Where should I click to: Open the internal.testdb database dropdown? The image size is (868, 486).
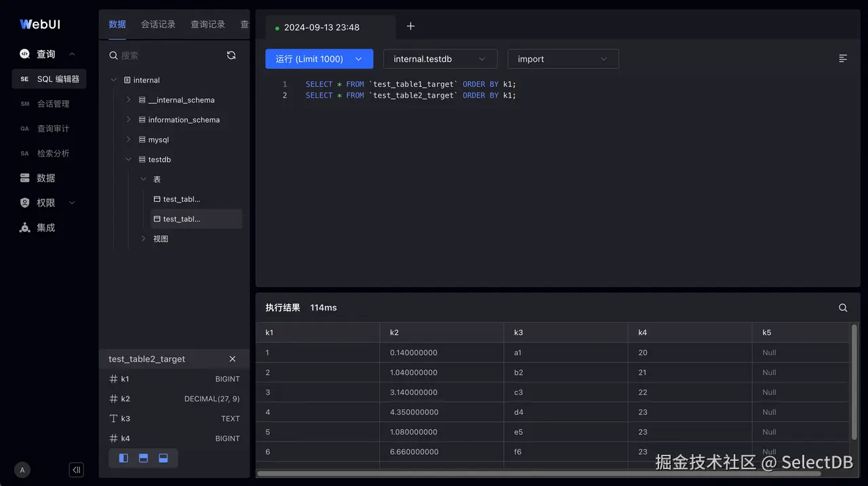(440, 59)
